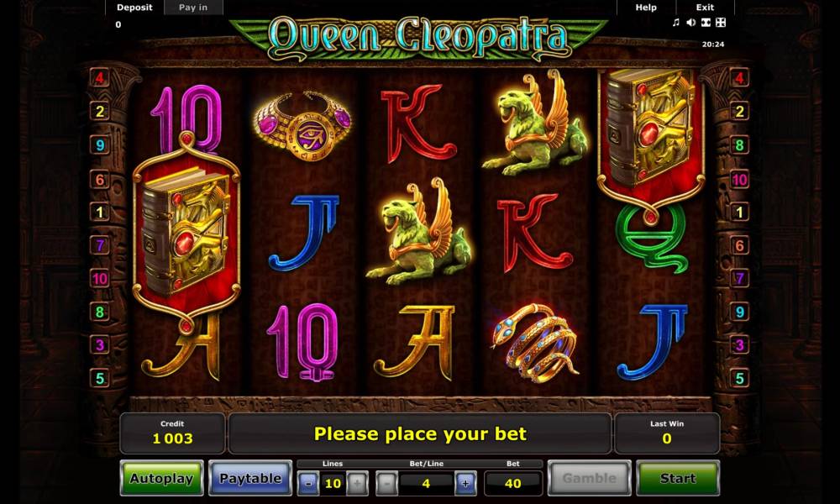Click the snake bracelet symbol
Image resolution: width=840 pixels, height=504 pixels.
click(x=535, y=343)
